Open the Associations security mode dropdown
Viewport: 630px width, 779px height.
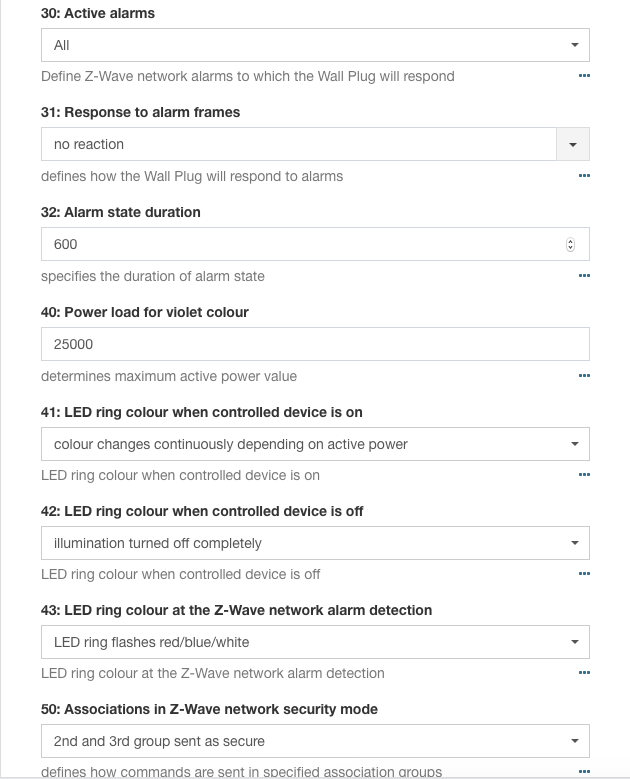click(x=315, y=741)
